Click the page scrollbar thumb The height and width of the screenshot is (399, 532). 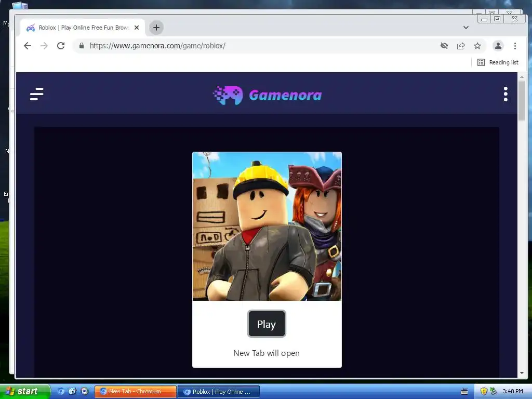(522, 100)
